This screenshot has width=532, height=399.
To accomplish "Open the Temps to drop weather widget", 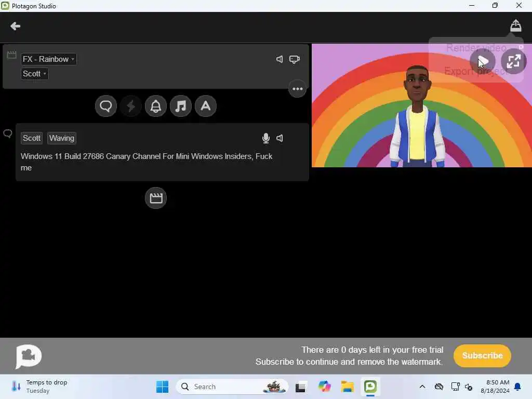I will click(x=39, y=387).
